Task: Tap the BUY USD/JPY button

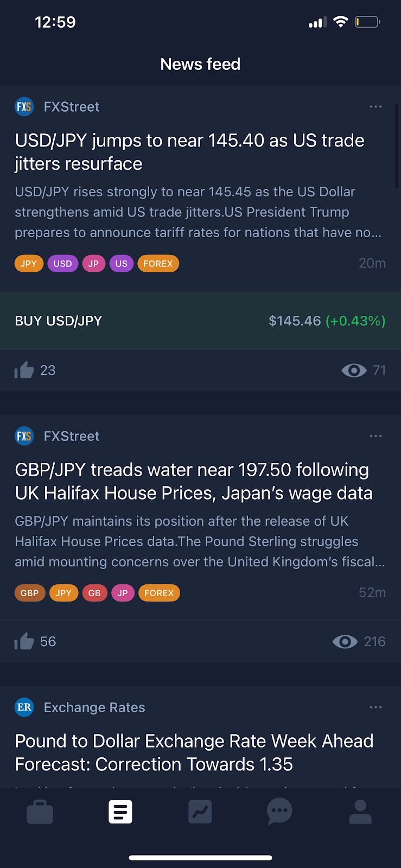Action: (200, 321)
